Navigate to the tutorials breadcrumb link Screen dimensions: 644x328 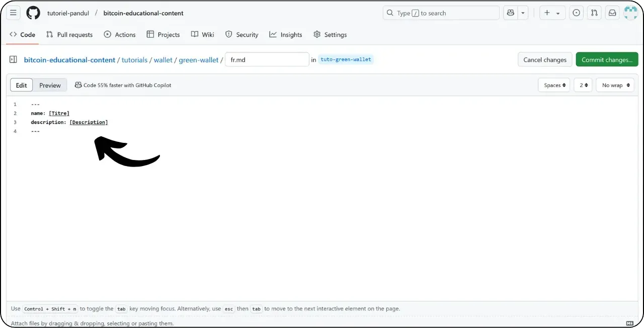(134, 59)
